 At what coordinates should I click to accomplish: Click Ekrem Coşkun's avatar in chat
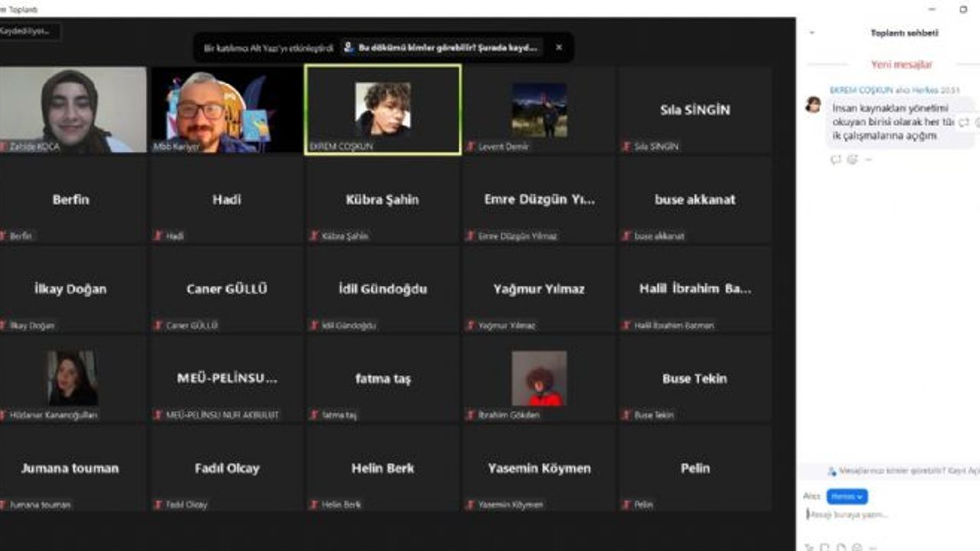(x=813, y=104)
